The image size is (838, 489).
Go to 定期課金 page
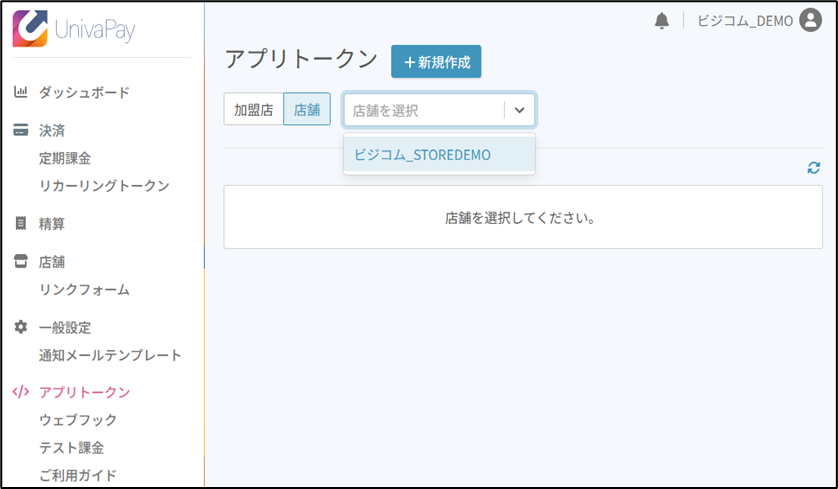coord(65,158)
